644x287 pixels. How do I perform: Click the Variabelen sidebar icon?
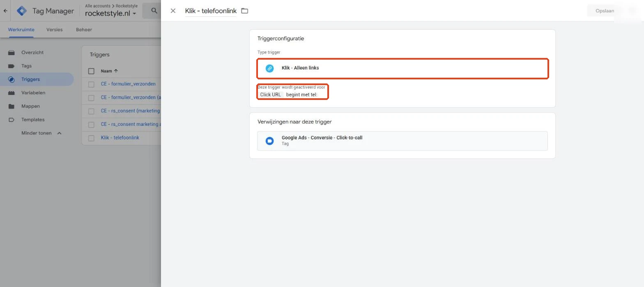11,93
